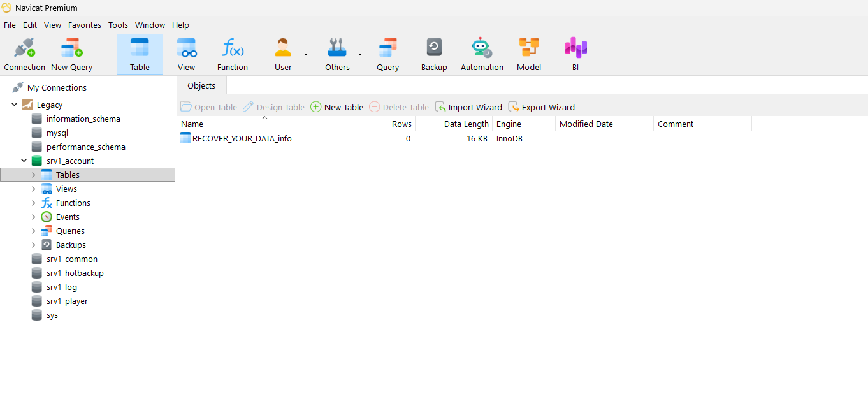Select the srv1_player database

click(67, 301)
